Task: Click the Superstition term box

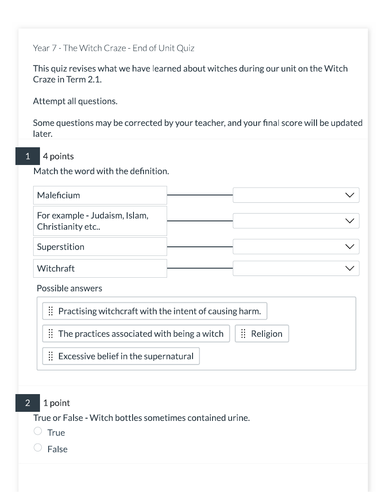Action: [100, 247]
